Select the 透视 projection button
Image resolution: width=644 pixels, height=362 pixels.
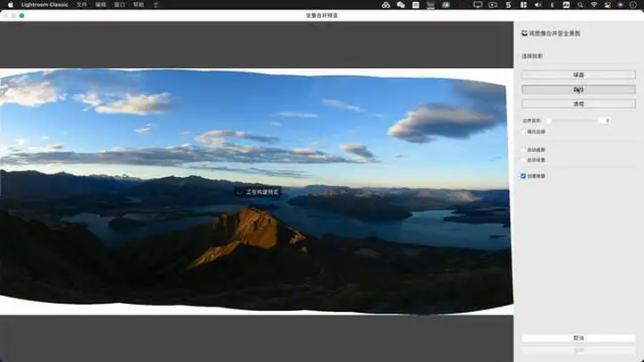(578, 104)
